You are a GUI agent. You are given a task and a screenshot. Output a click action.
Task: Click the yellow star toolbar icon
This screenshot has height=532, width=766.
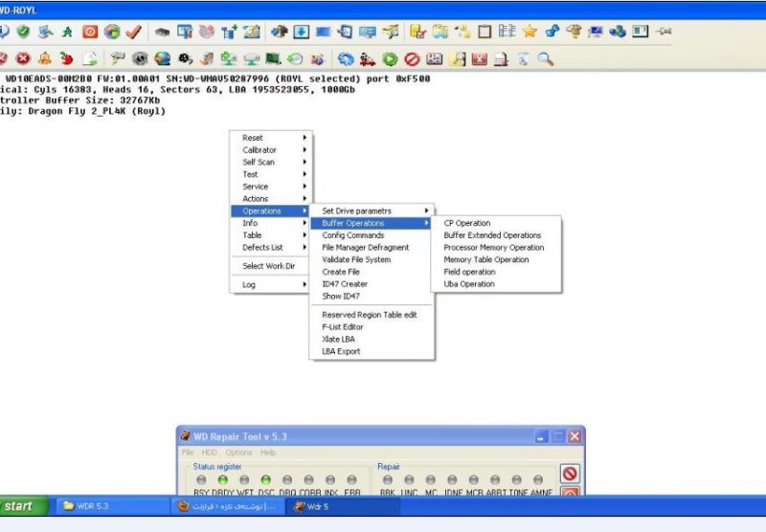529,32
